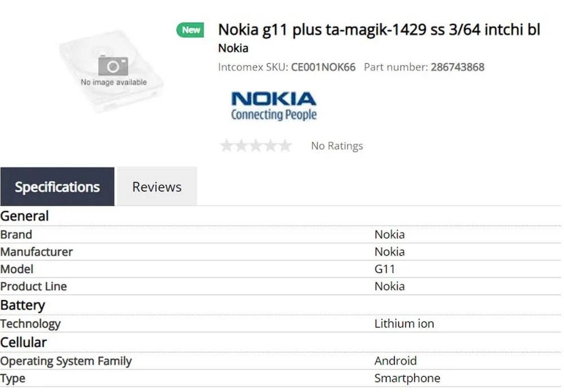Click the Smartphone type value
The image size is (564, 392).
(x=407, y=378)
